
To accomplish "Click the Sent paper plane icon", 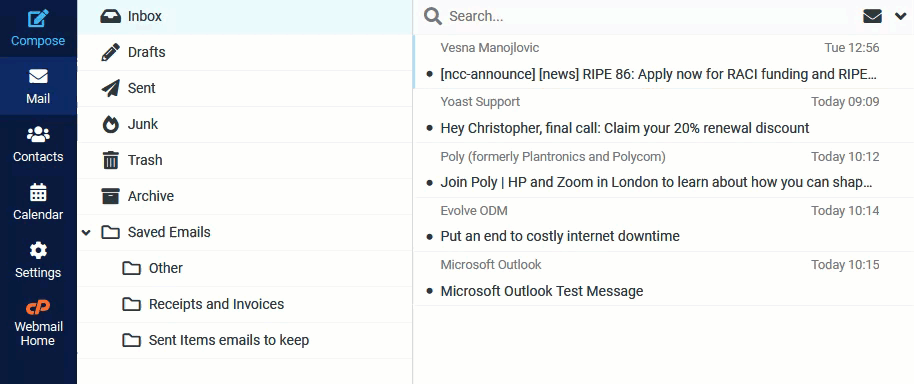I will click(x=110, y=88).
